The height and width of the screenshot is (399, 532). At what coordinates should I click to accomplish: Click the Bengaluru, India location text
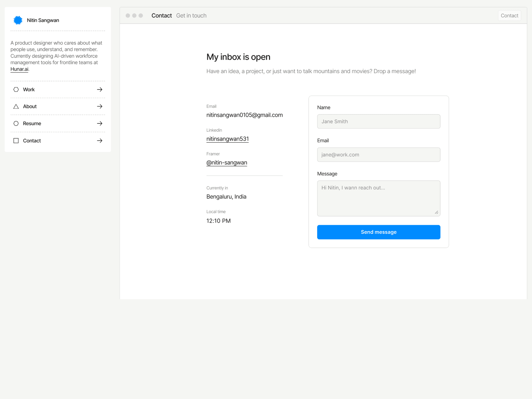226,197
